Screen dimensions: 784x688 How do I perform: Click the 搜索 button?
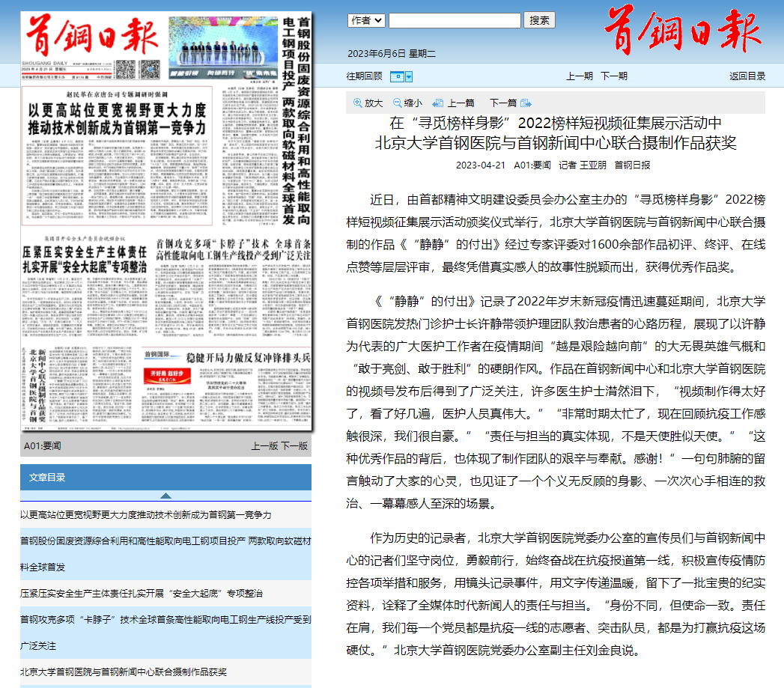pyautogui.click(x=539, y=20)
